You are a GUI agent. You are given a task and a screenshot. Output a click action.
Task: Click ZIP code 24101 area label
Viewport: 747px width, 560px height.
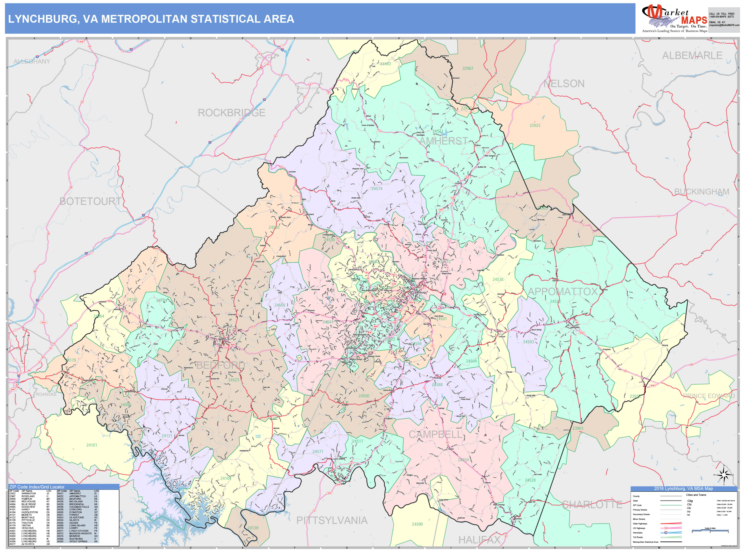[x=91, y=445]
